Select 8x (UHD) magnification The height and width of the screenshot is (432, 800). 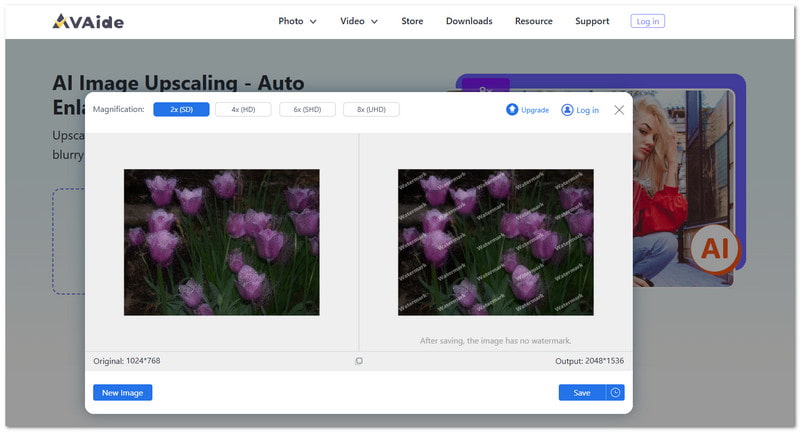tap(371, 110)
